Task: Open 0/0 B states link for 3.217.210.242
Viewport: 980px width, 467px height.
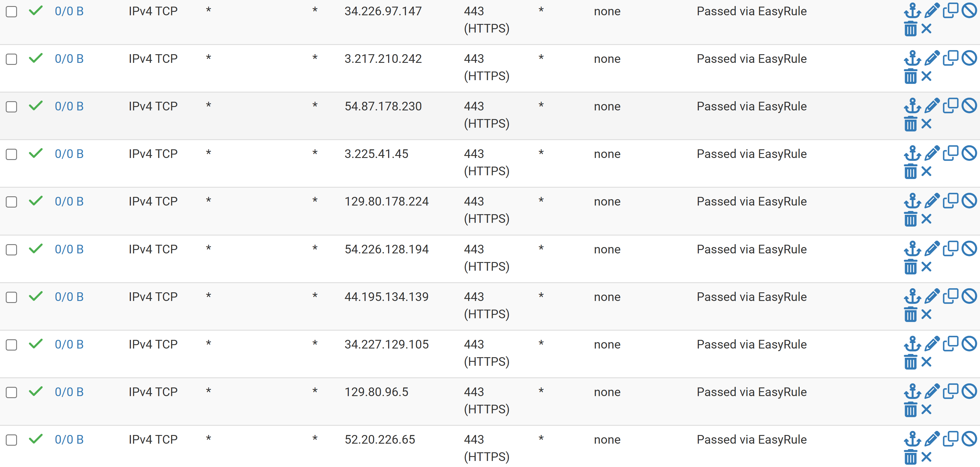Action: (69, 59)
